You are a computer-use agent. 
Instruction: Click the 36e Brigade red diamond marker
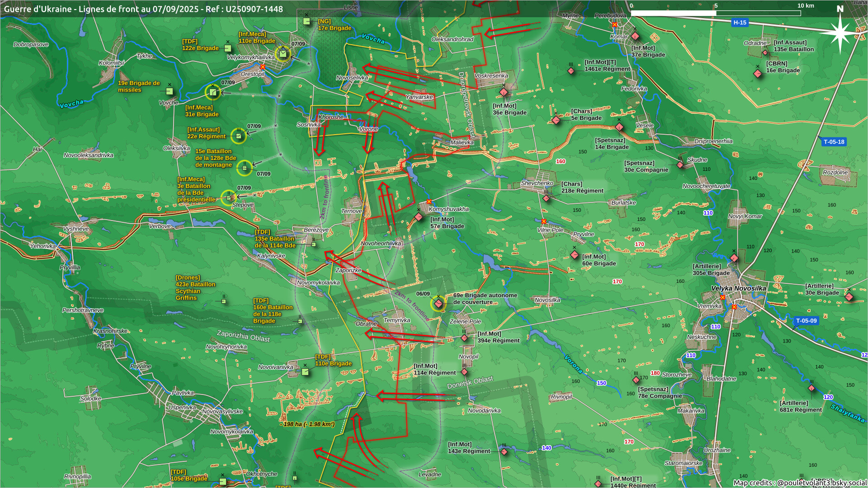tap(504, 93)
